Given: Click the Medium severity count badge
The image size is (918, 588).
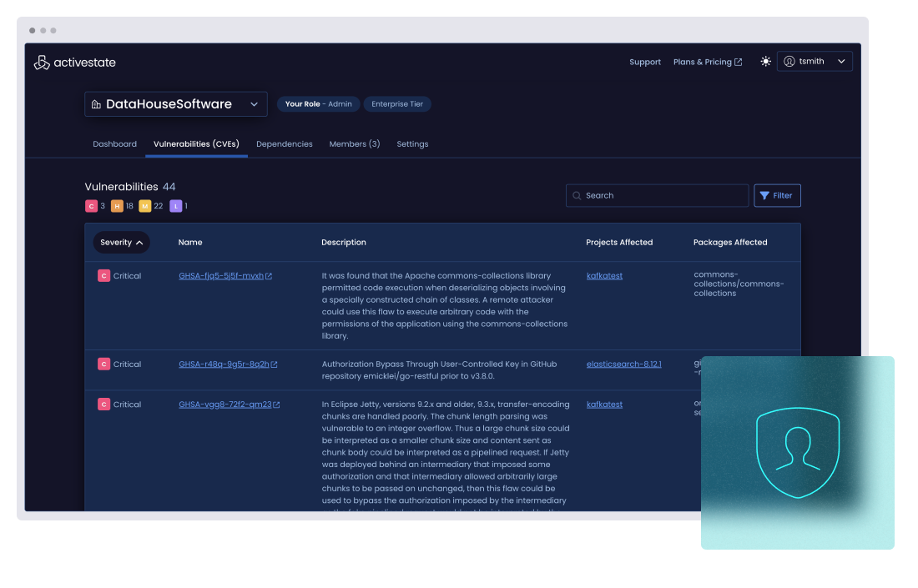Looking at the screenshot, I should [145, 206].
